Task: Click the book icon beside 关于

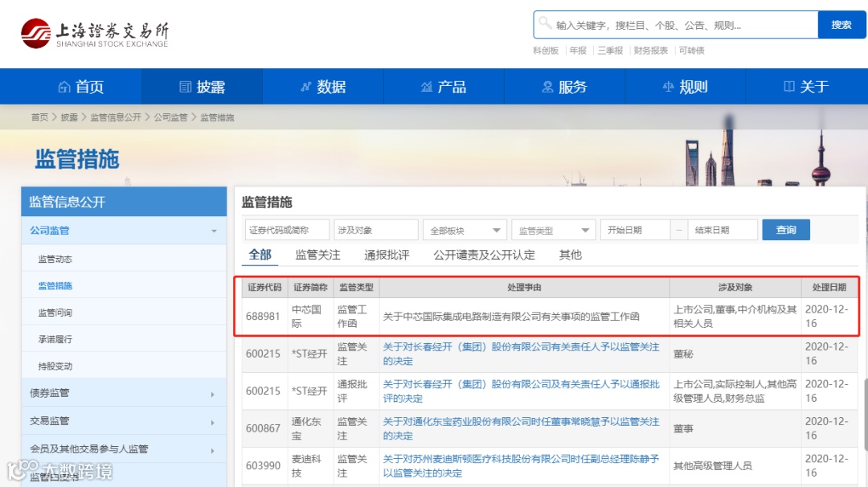Action: click(789, 87)
